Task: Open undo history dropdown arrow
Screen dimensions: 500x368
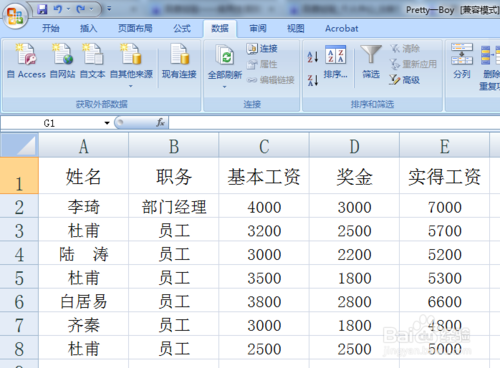Action: [x=68, y=9]
